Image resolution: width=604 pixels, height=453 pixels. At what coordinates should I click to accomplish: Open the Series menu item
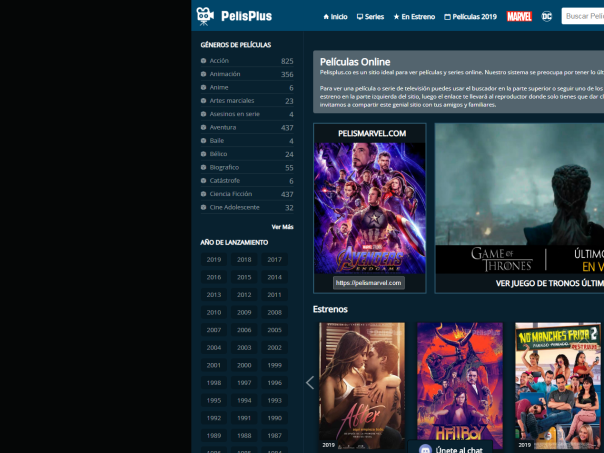pyautogui.click(x=370, y=17)
